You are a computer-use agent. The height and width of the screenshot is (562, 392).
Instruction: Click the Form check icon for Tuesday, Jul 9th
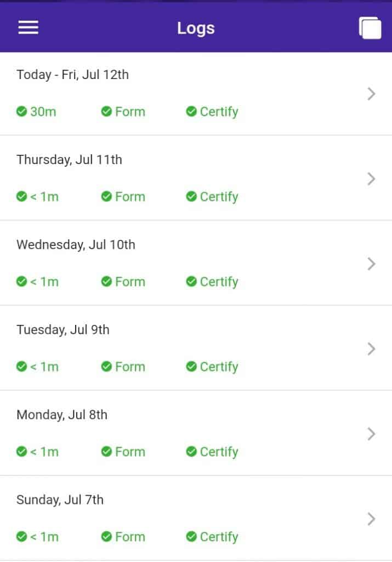pos(106,367)
